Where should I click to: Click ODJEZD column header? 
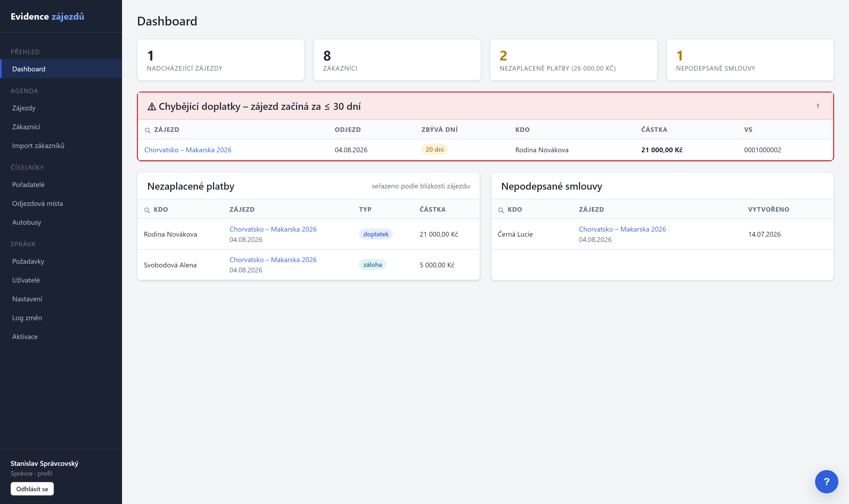[x=348, y=130]
